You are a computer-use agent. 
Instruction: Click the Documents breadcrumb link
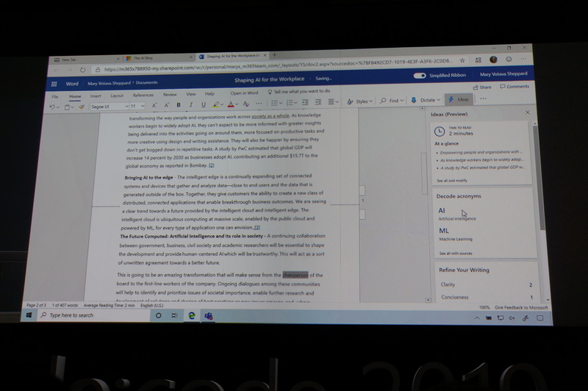146,82
